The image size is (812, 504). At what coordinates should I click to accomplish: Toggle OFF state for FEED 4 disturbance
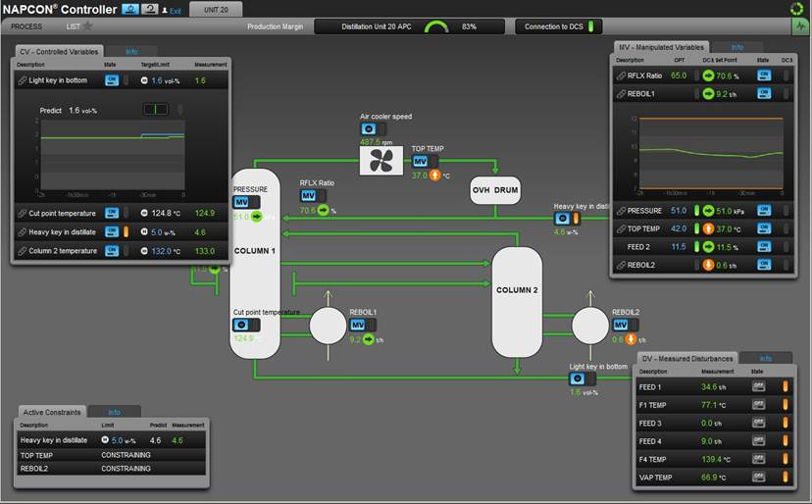(x=758, y=441)
